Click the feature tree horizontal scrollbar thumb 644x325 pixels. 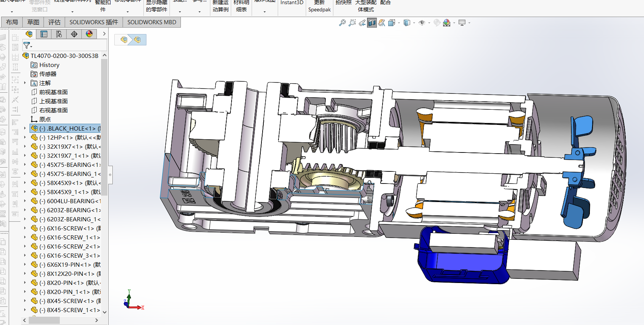click(x=44, y=320)
